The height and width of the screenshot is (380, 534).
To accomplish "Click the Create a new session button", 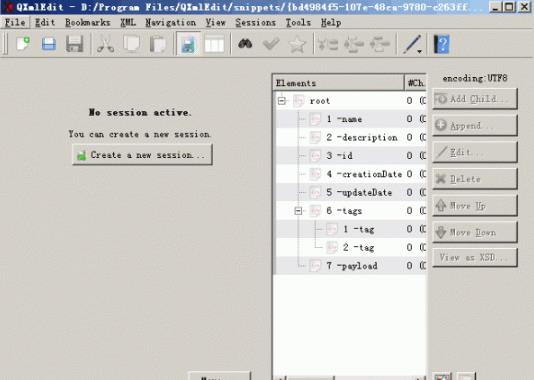I will tap(142, 155).
